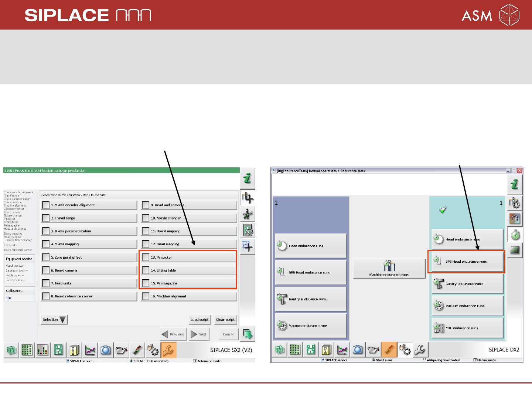532x399 pixels.
Task: Start Machine endurance runs
Action: click(389, 268)
